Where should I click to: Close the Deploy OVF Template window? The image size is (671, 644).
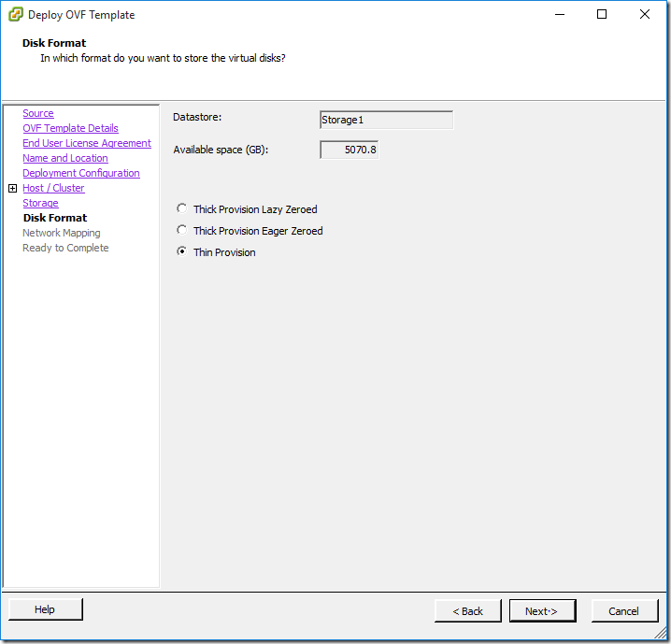(x=645, y=15)
